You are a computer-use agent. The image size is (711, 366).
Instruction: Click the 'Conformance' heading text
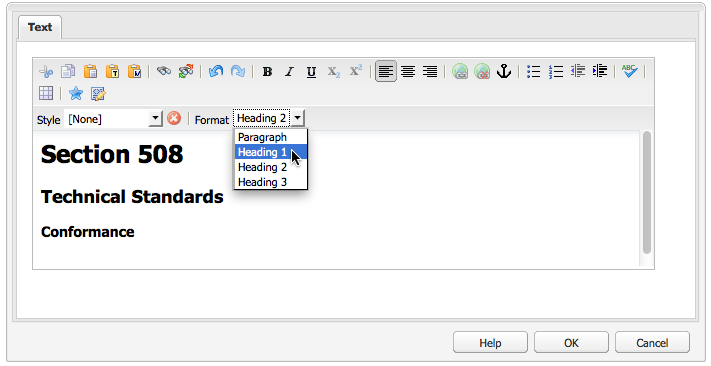88,232
